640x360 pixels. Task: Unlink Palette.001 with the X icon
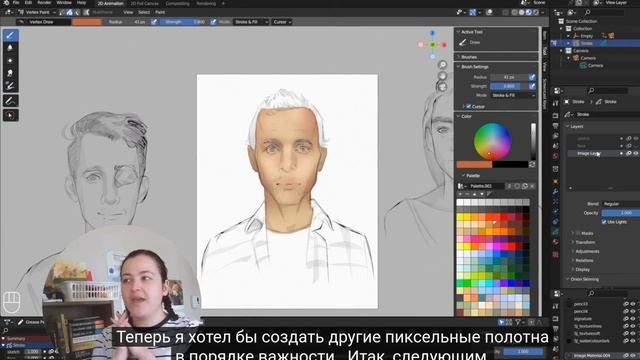532,186
